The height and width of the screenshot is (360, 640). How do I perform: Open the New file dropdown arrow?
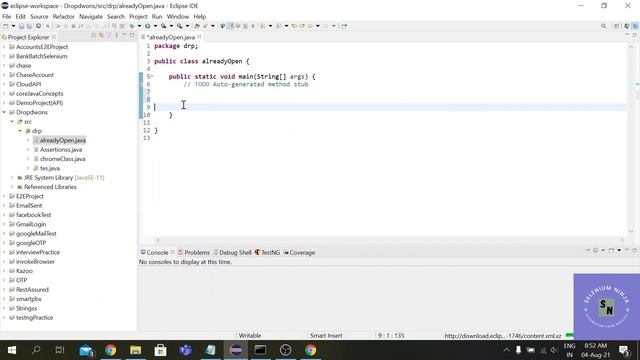(13, 26)
